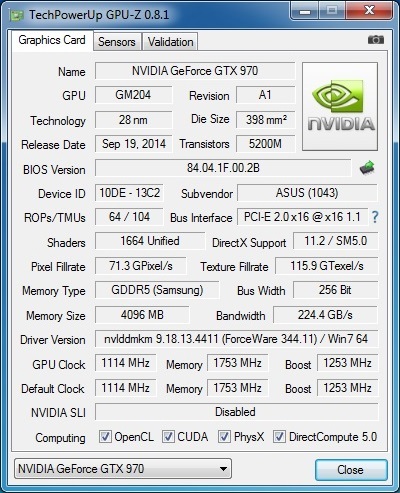
Task: Click the BIOS save chip icon
Action: (367, 168)
